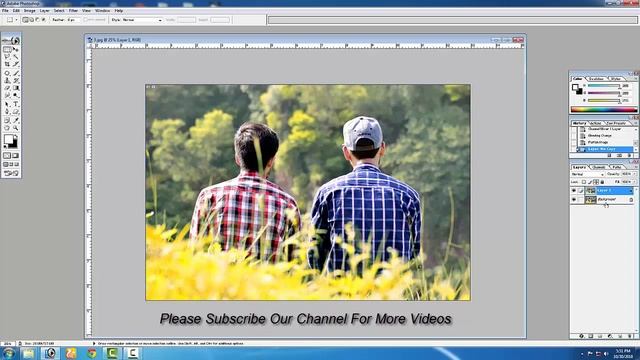
Task: Switch to the Swatches tab
Action: (596, 79)
